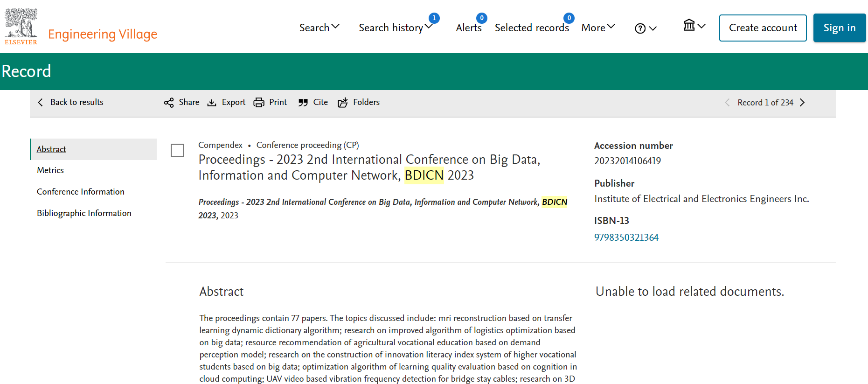Click the printer icon
This screenshot has height=384, width=868.
point(259,103)
